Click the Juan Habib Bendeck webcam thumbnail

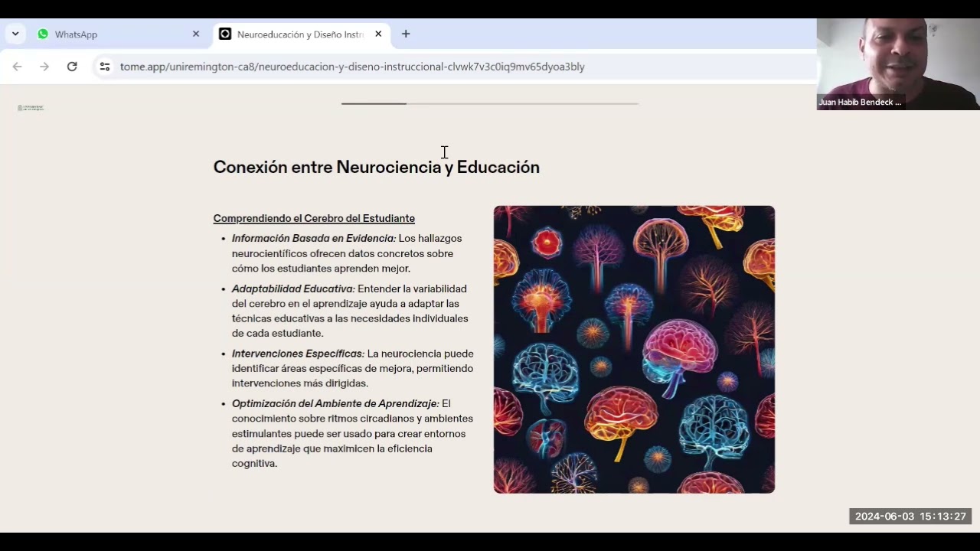tap(897, 64)
